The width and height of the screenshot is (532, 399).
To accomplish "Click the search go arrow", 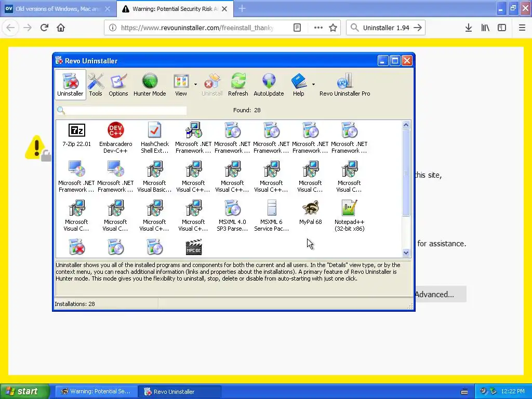I will pyautogui.click(x=418, y=28).
